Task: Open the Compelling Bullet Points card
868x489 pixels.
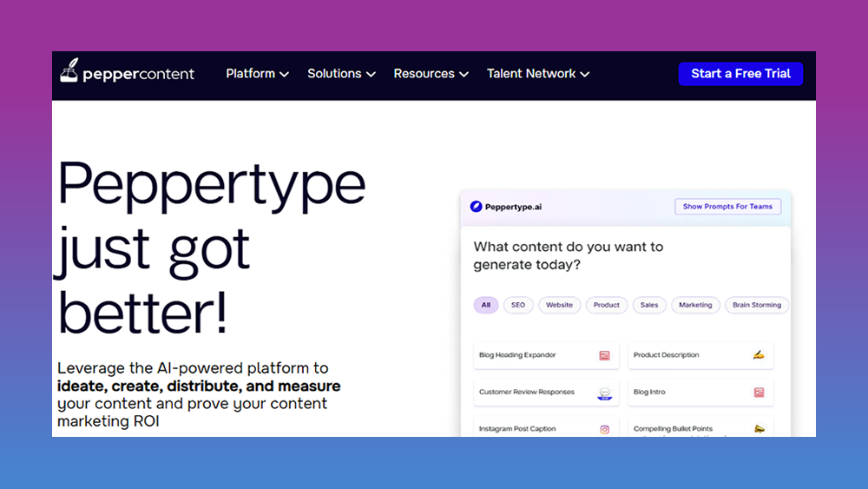Action: pos(700,427)
